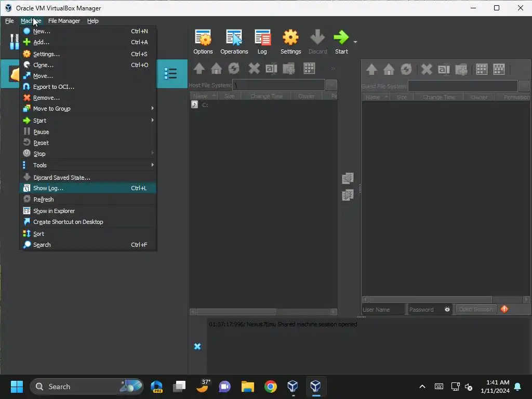Click the green Start arrow icon
Image resolution: width=532 pixels, height=399 pixels.
[x=341, y=37]
